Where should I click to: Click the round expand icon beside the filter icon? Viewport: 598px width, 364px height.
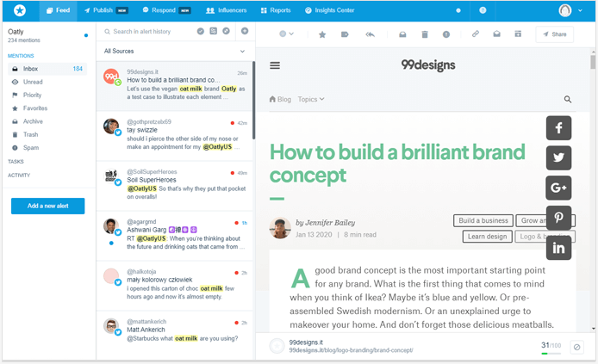(226, 31)
